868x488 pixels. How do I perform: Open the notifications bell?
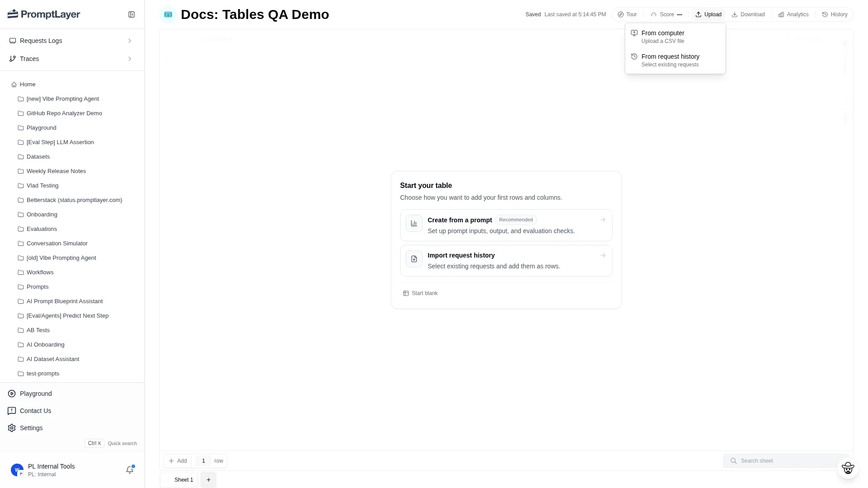(130, 470)
